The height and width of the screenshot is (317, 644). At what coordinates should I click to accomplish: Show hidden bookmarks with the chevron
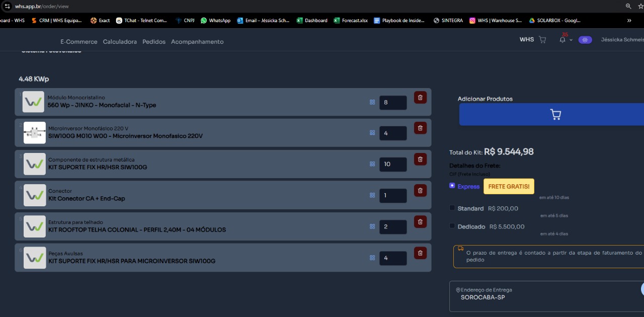click(x=629, y=21)
